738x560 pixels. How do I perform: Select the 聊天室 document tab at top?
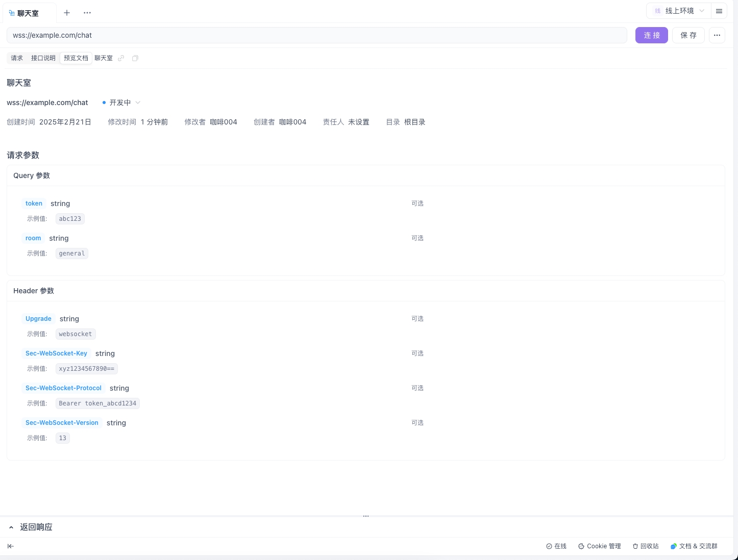click(29, 13)
